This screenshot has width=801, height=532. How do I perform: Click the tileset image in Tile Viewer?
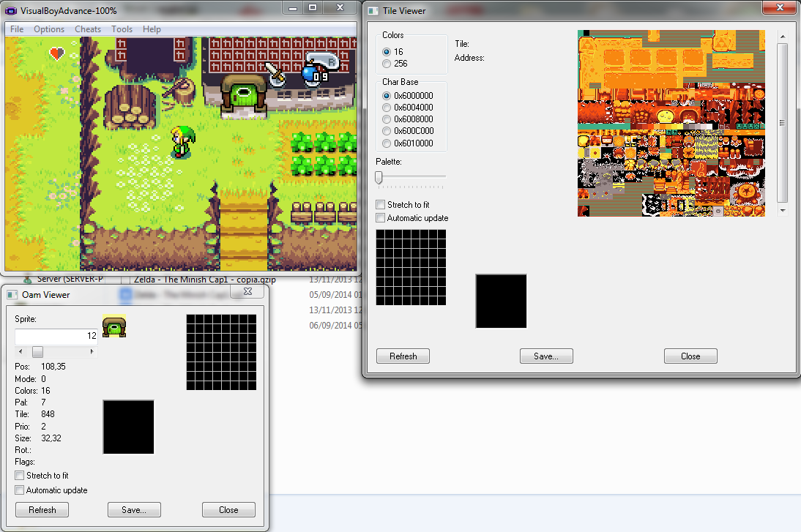point(671,123)
